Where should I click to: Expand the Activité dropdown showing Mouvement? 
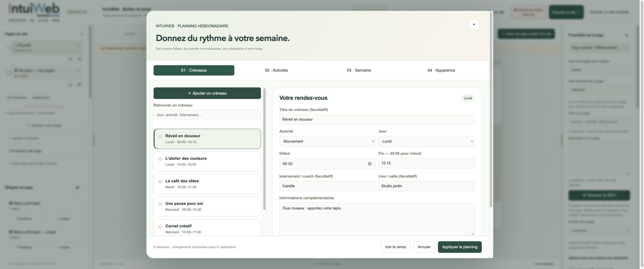[327, 141]
